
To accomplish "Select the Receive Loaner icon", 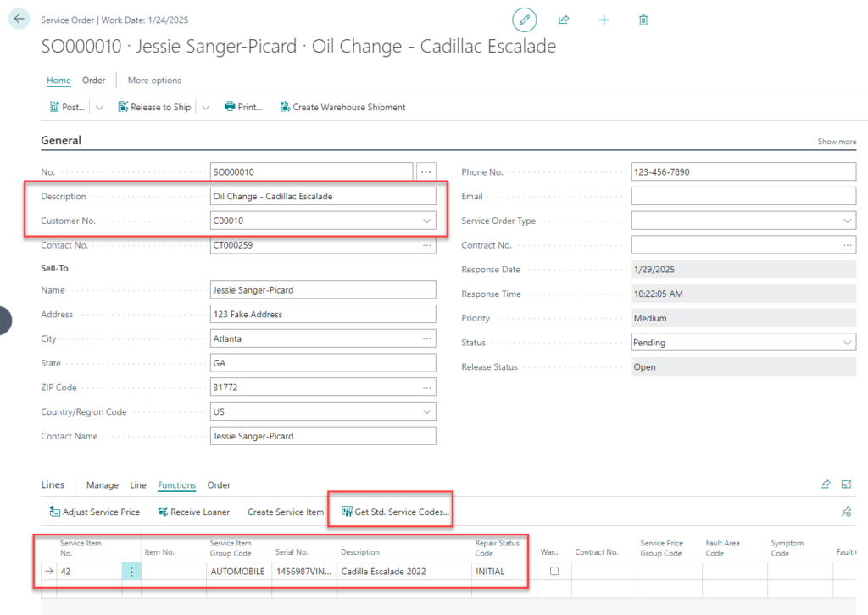I will (x=163, y=512).
